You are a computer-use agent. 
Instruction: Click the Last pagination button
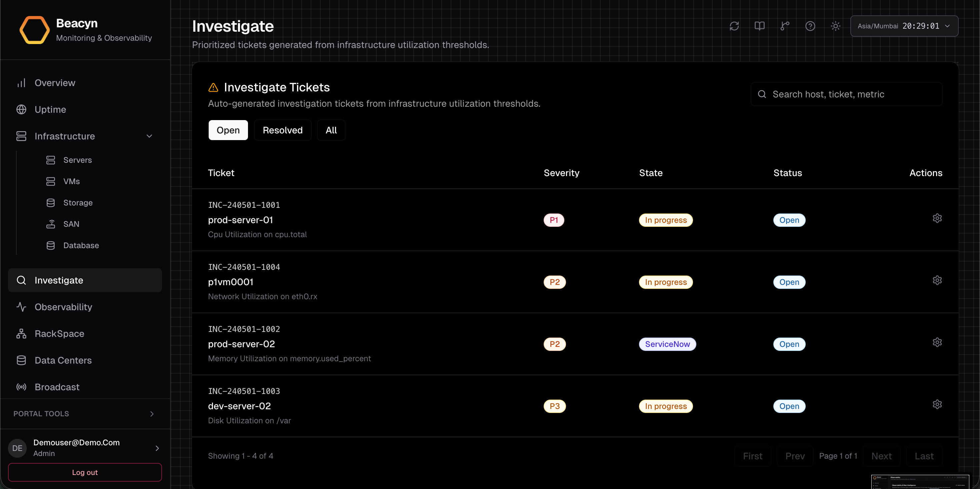(x=924, y=456)
